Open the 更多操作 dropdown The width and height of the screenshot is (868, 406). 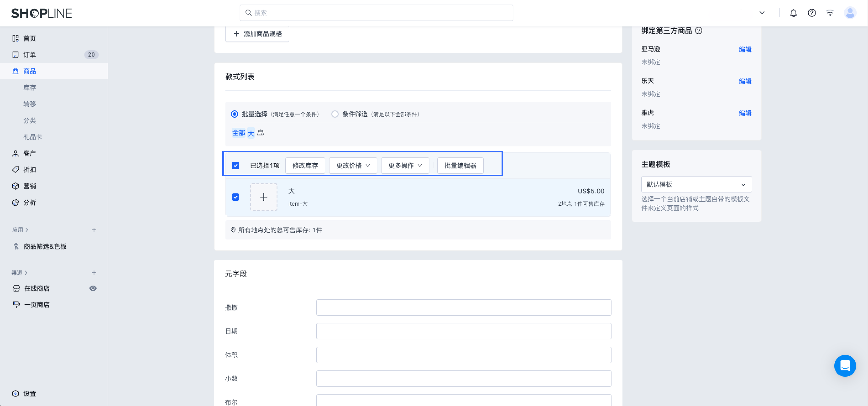click(x=405, y=165)
